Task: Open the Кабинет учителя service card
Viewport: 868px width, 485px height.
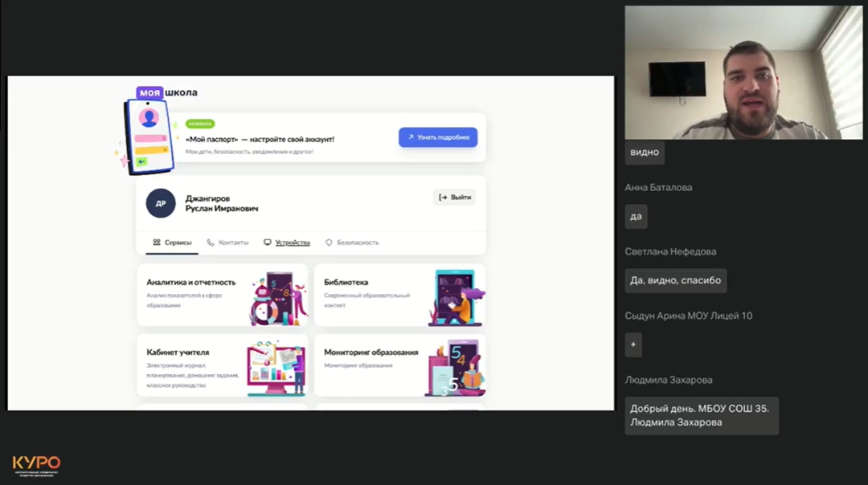Action: [222, 366]
